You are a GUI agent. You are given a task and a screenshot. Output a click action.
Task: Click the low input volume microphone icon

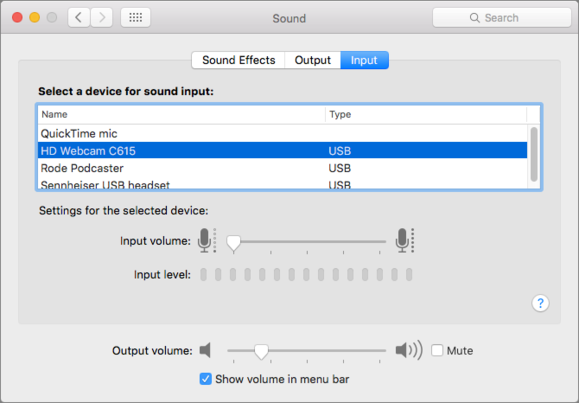coord(206,240)
